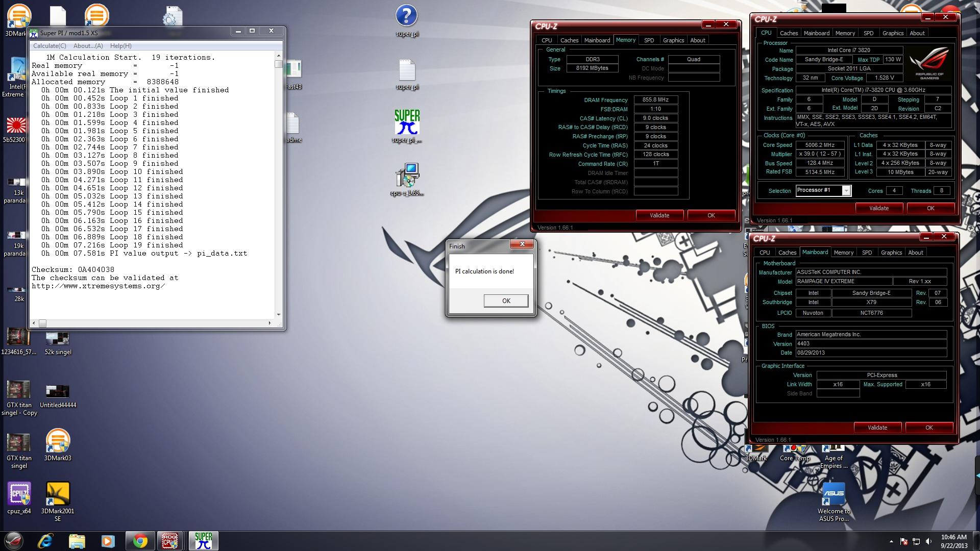Click the BIOS date 08/29/2013 field
Screen dimensions: 980x551
(x=871, y=353)
